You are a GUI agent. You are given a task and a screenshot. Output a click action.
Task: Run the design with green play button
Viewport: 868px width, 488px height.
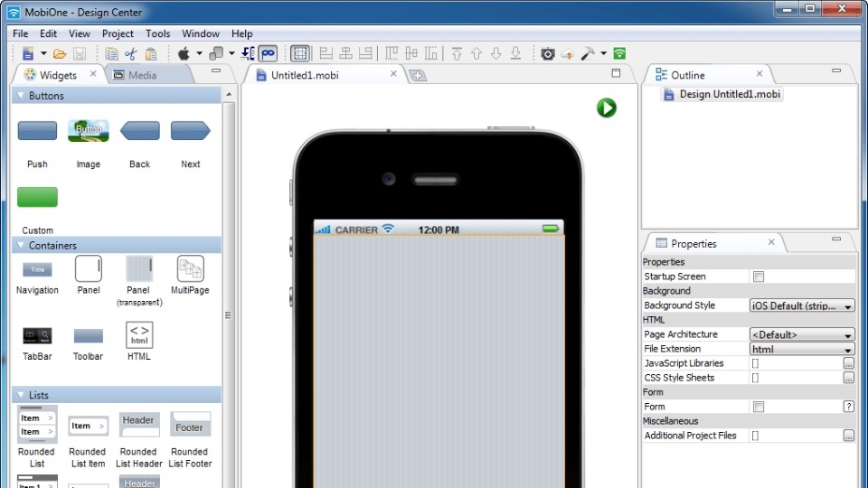(607, 108)
